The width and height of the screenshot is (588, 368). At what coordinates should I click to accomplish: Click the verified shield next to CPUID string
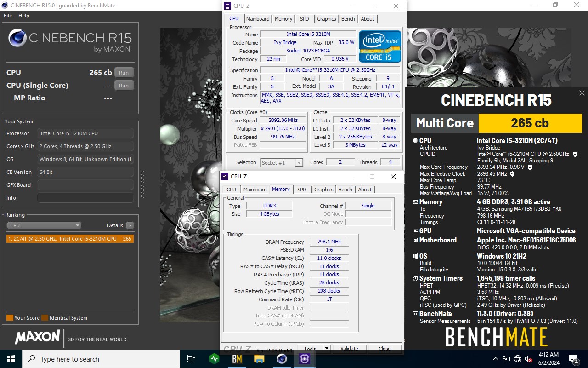click(575, 154)
